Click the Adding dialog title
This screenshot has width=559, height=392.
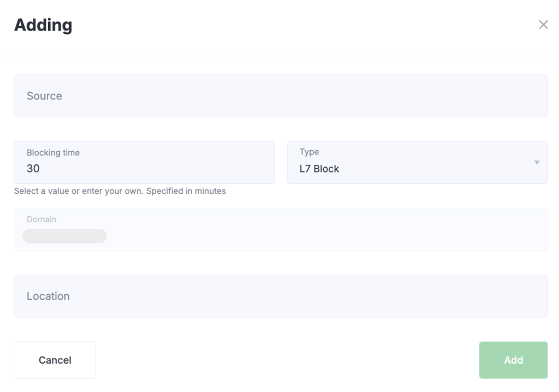(43, 25)
